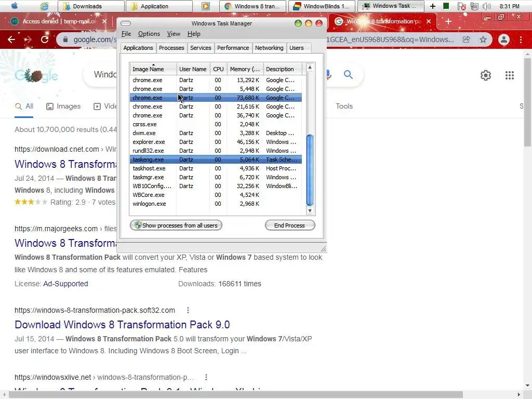Screen dimensions: 532x399
Task: Open the View menu in Task Manager
Action: point(174,34)
